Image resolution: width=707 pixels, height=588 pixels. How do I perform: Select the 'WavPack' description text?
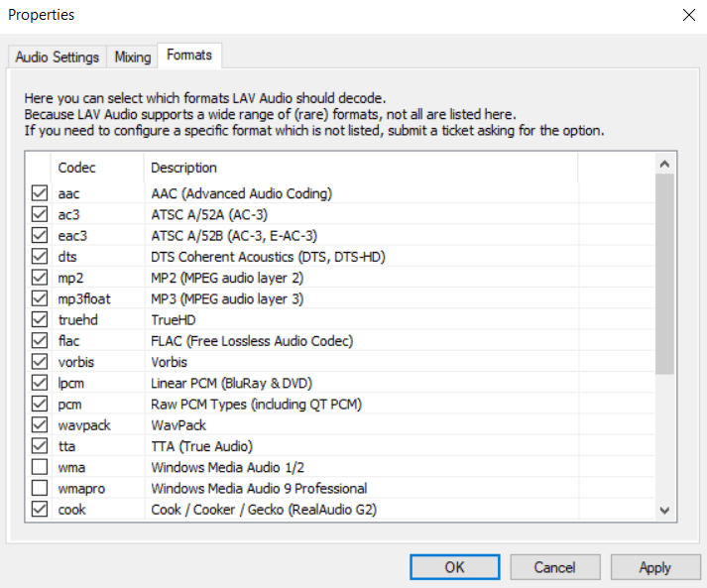(x=178, y=425)
